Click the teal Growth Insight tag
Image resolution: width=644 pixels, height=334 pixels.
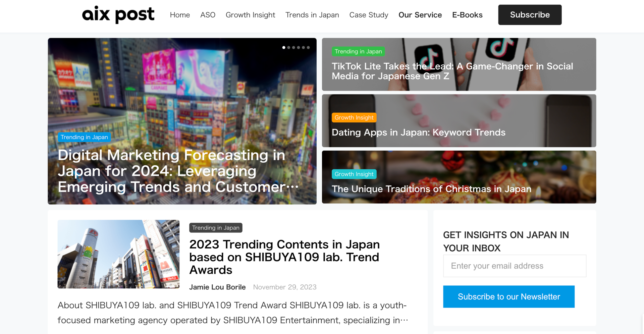tap(354, 174)
